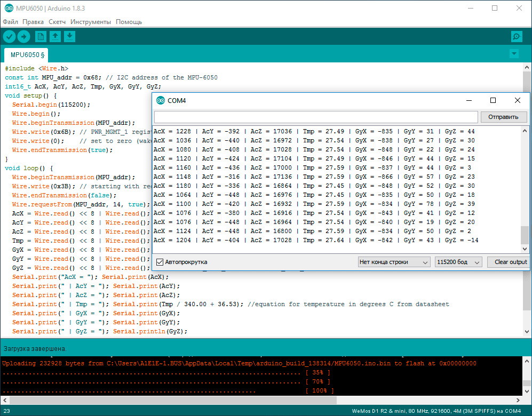Open the Файл menu
Viewport: 532px width, 416px height.
tap(10, 22)
